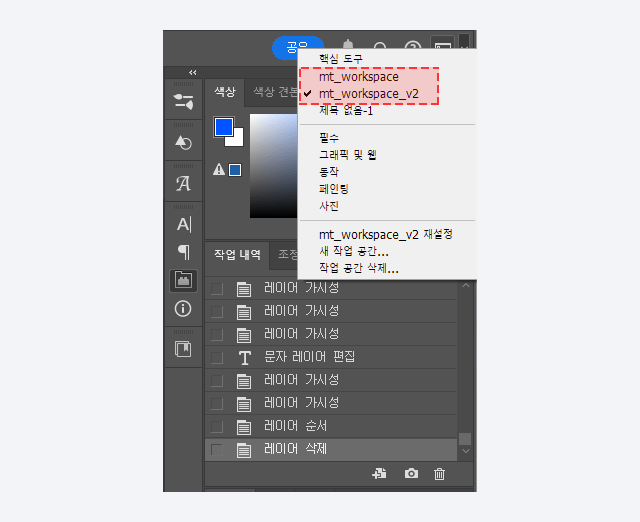Select the 레이어 삭제 history state
Screen dimensions: 640x522
(331, 450)
